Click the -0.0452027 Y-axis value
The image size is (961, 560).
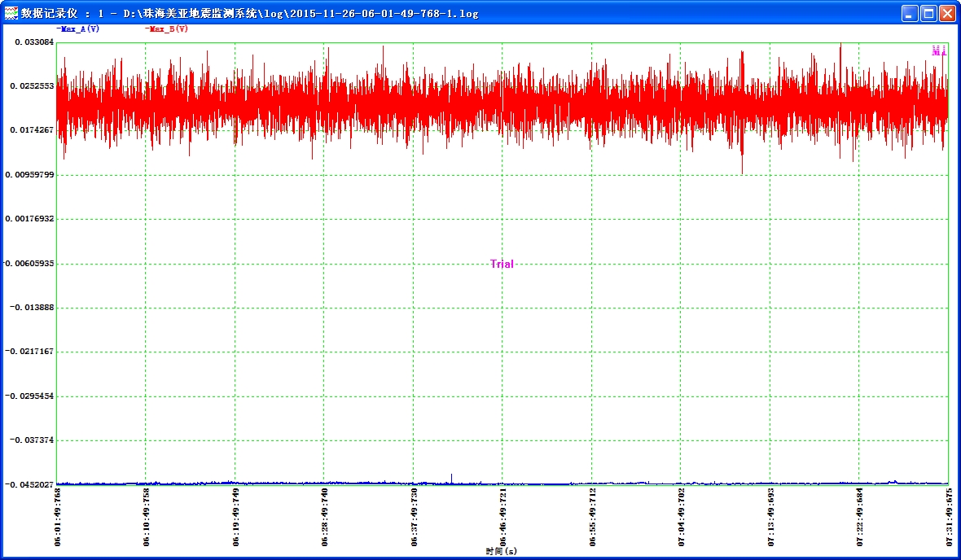[29, 484]
